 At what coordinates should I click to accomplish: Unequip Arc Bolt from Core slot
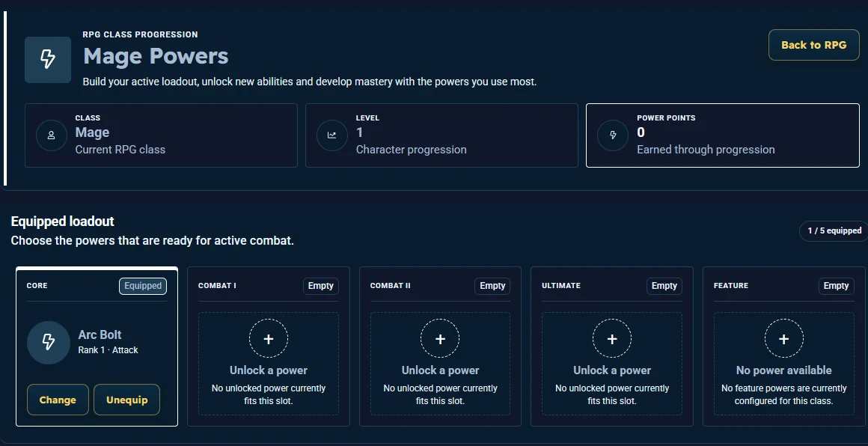(126, 400)
